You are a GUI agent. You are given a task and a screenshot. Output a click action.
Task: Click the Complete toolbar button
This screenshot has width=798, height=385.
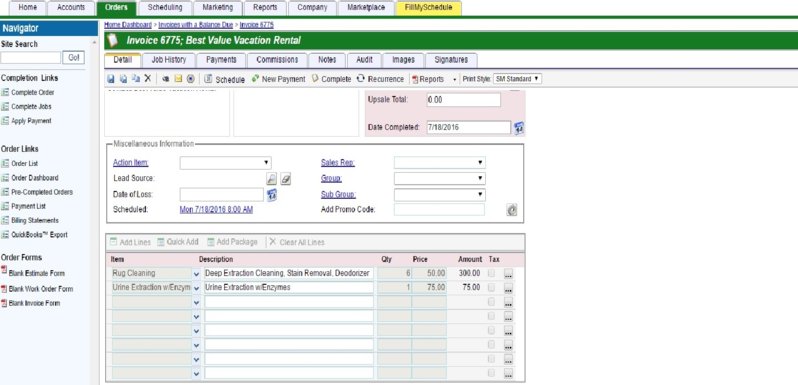pos(331,79)
